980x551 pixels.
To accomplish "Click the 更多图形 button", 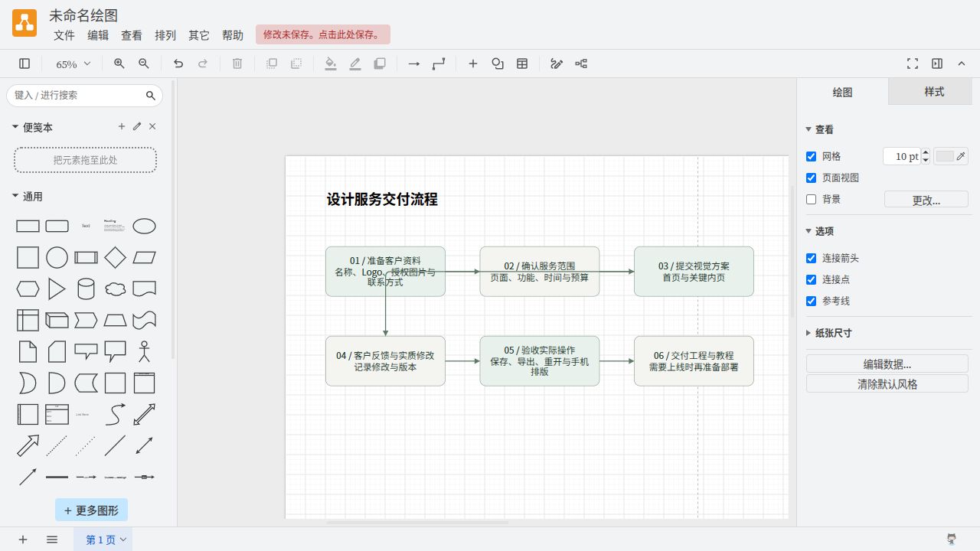I will click(x=91, y=510).
